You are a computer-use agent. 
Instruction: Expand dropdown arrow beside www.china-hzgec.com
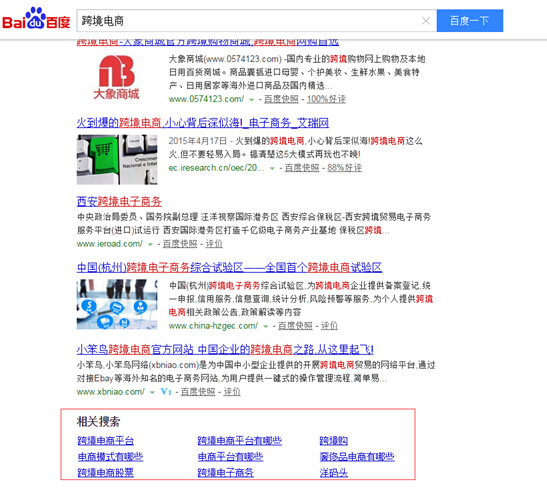click(265, 326)
